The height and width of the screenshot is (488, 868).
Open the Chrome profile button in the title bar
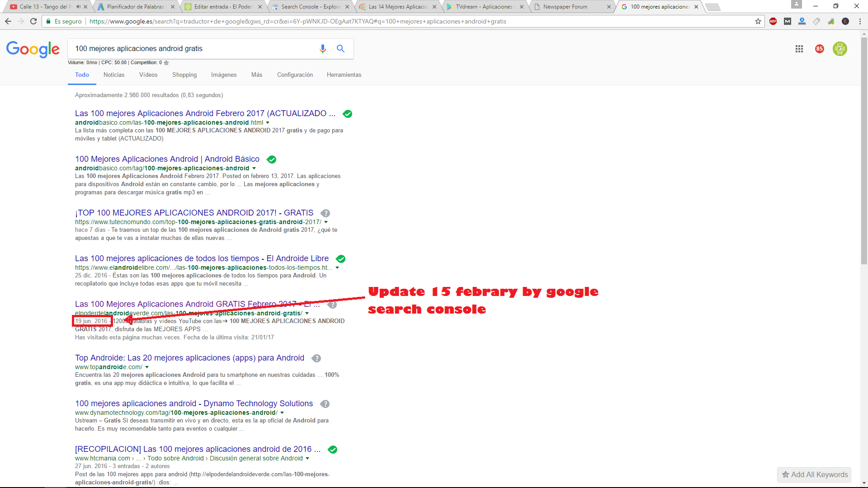[797, 5]
